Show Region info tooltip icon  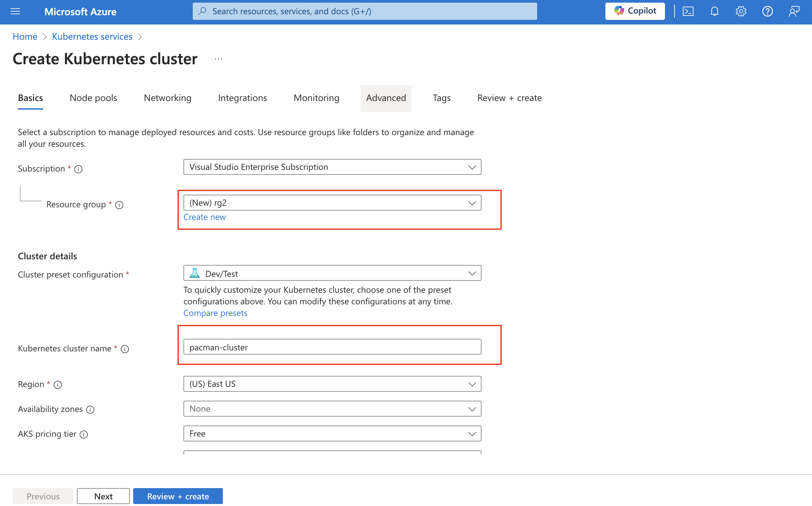58,385
